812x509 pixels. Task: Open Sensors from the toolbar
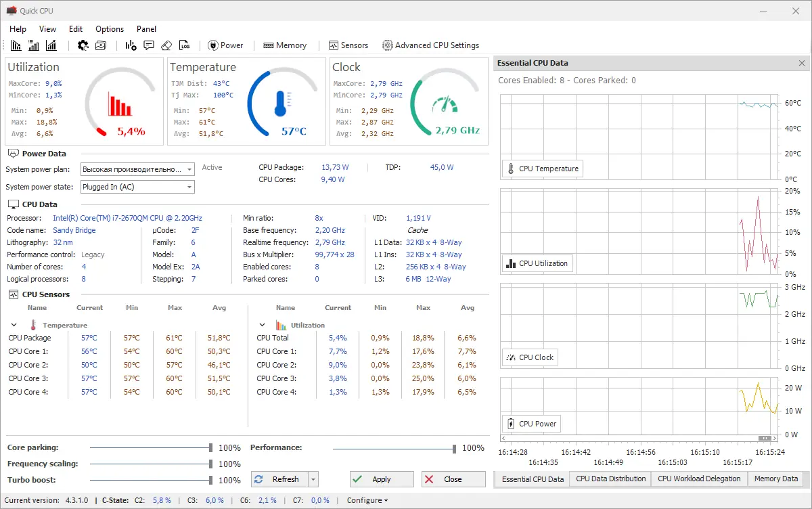(x=348, y=45)
